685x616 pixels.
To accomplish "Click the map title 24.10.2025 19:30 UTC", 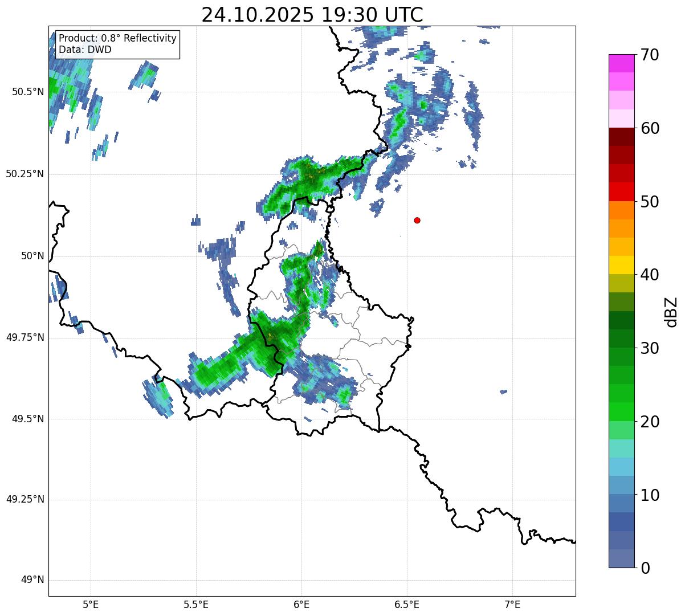I will (312, 15).
